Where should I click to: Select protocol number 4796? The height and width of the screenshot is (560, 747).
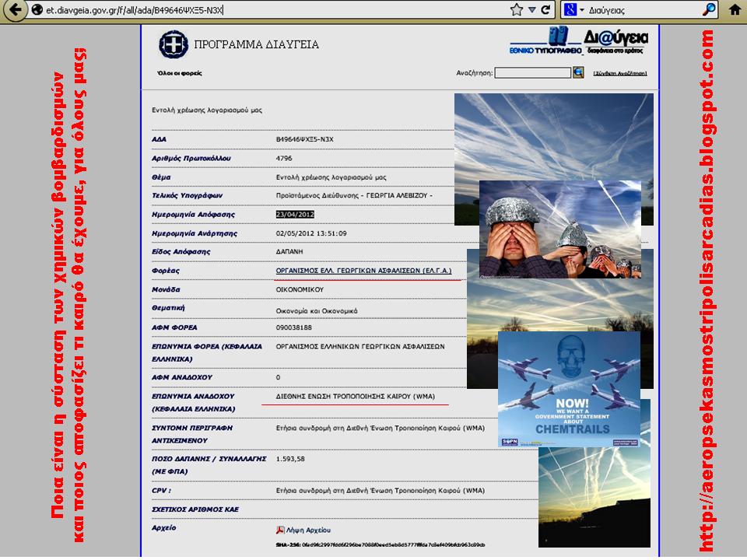coord(284,158)
